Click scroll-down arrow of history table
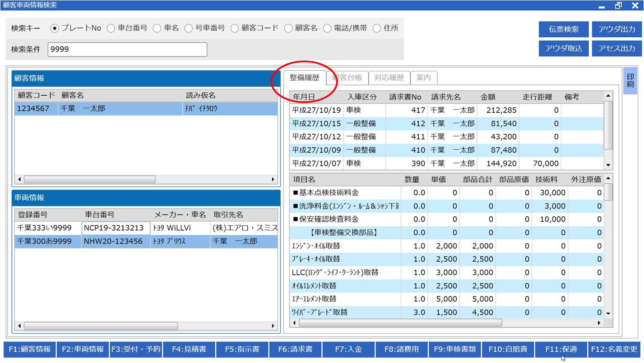The width and height of the screenshot is (644, 363). click(608, 165)
